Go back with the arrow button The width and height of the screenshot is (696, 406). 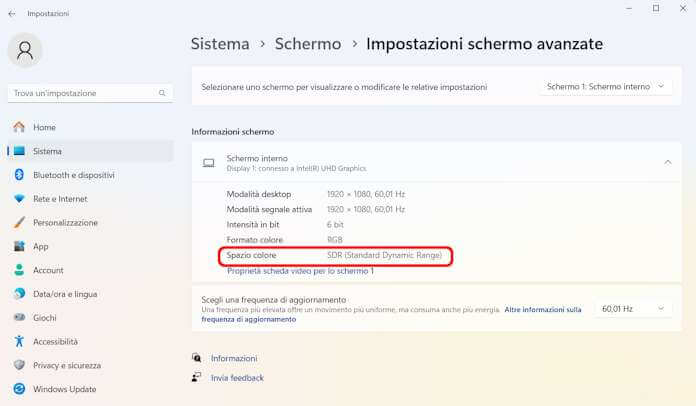(12, 12)
